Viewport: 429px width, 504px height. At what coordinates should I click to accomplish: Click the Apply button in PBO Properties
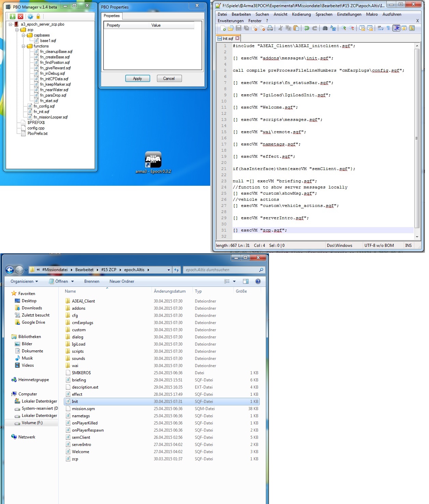[x=138, y=79]
